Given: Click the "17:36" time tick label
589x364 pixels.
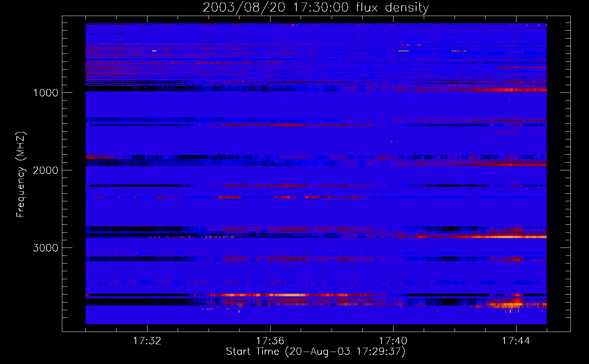Looking at the screenshot, I should pos(270,341).
